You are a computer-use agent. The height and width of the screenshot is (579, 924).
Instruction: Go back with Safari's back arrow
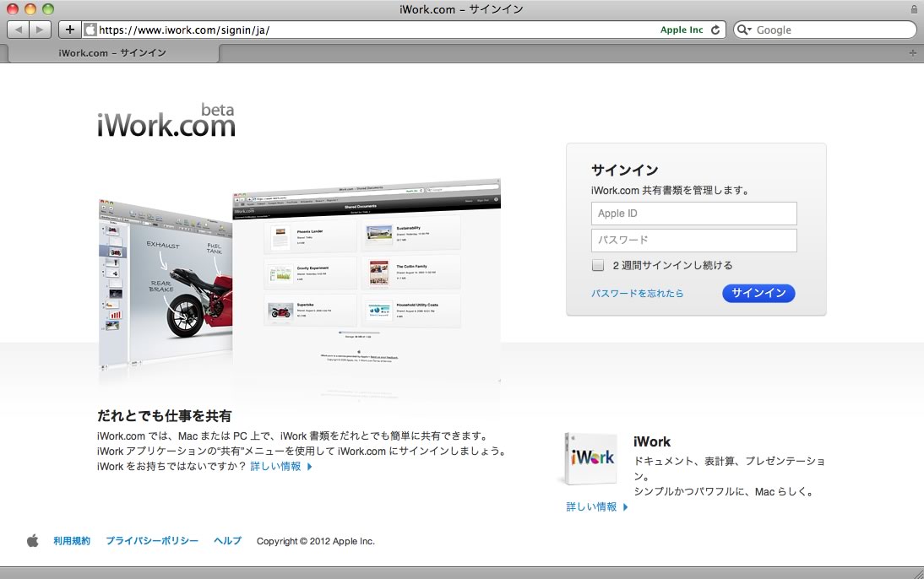(19, 30)
